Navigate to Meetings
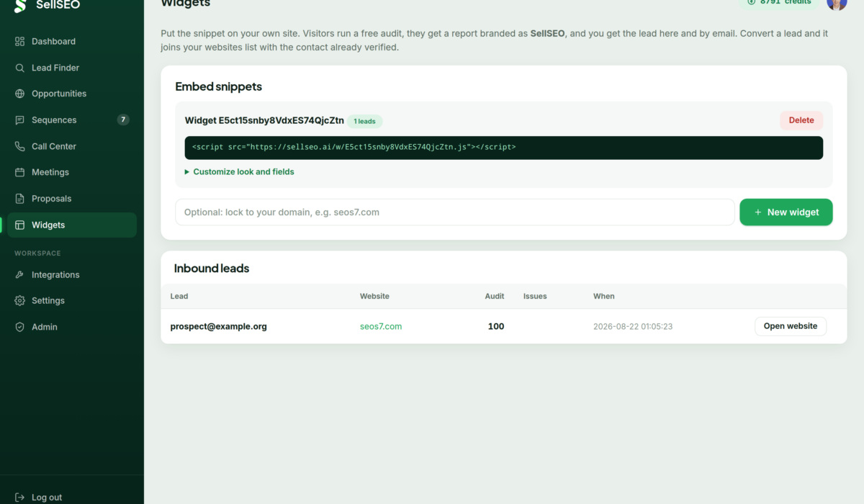Screen dimensions: 864x504 72,172
